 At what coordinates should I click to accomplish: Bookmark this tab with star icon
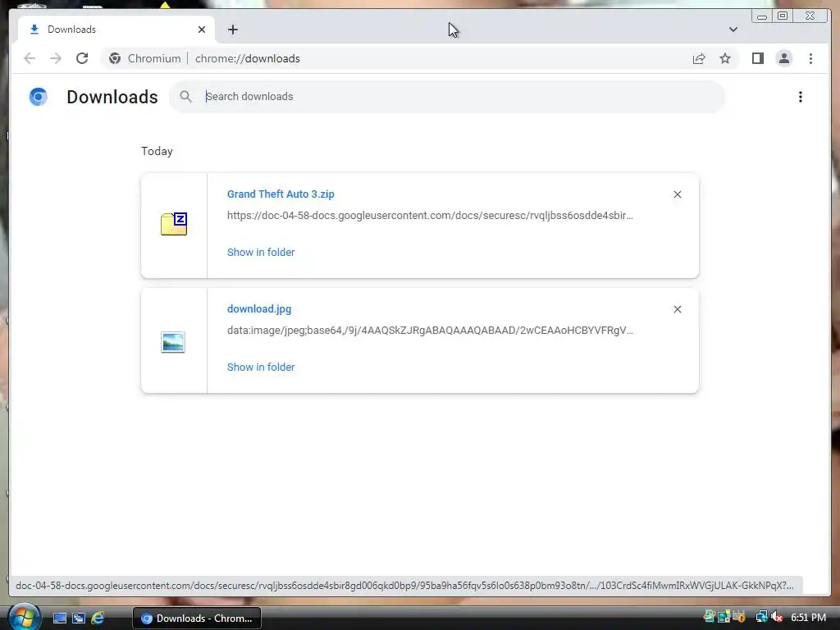pos(725,58)
